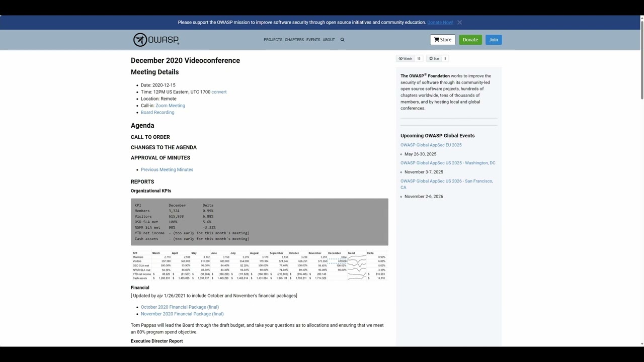This screenshot has width=644, height=362.
Task: Click the 'Financial' section heading
Action: pos(140,288)
